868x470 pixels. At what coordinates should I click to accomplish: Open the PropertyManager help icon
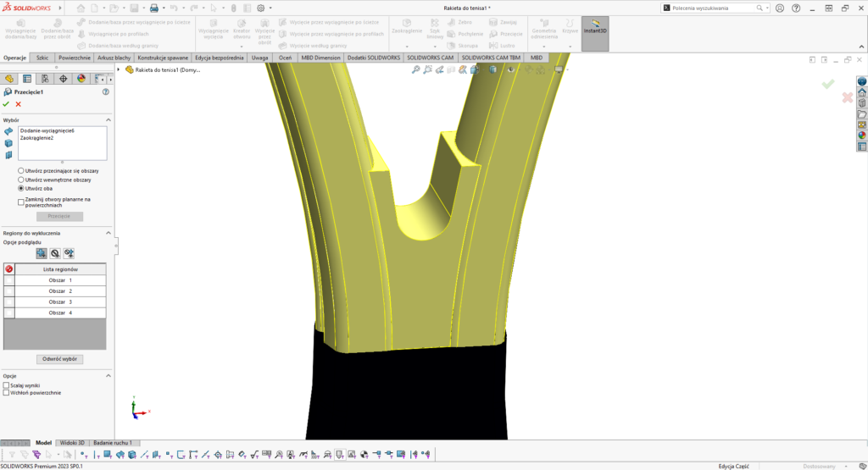point(105,91)
